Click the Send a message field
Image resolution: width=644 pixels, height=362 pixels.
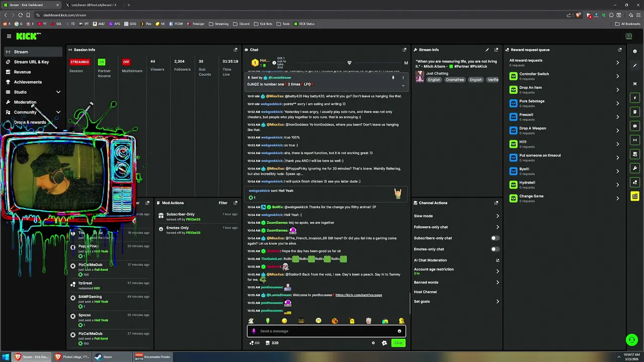326,331
